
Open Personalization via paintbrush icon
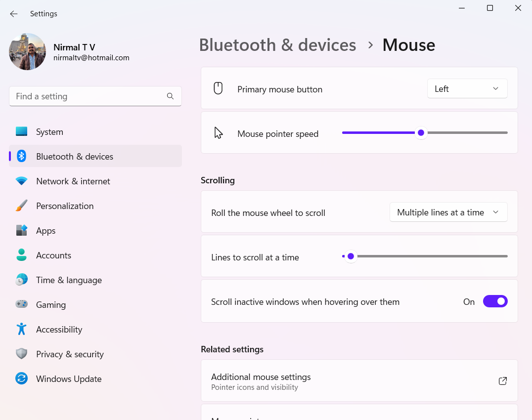[22, 206]
